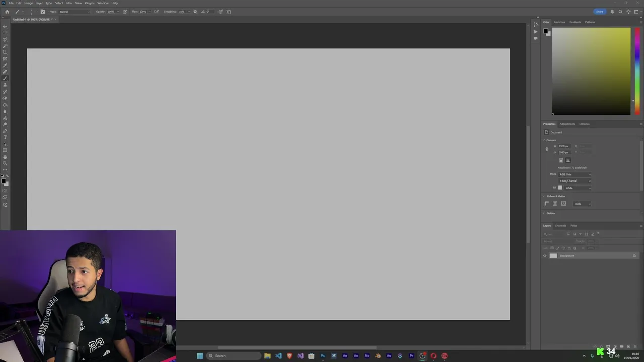Select the Eyedropper tool
The width and height of the screenshot is (644, 362).
point(5,65)
